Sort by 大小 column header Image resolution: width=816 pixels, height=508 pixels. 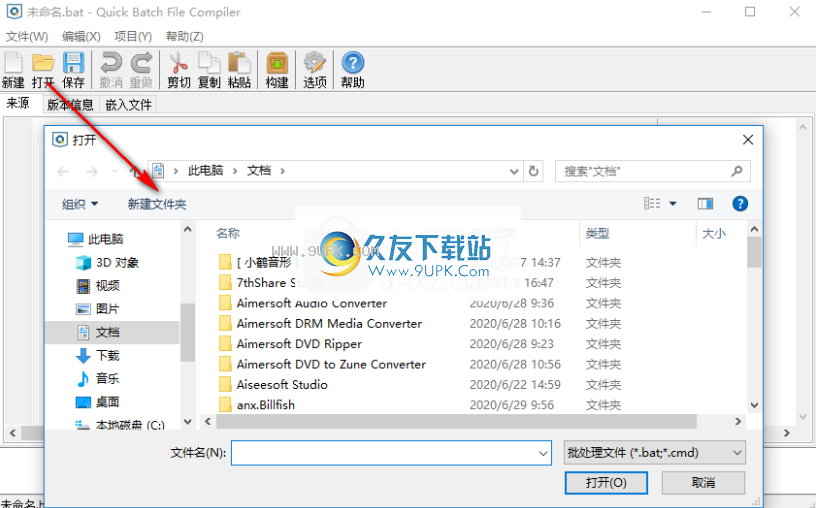click(x=713, y=233)
